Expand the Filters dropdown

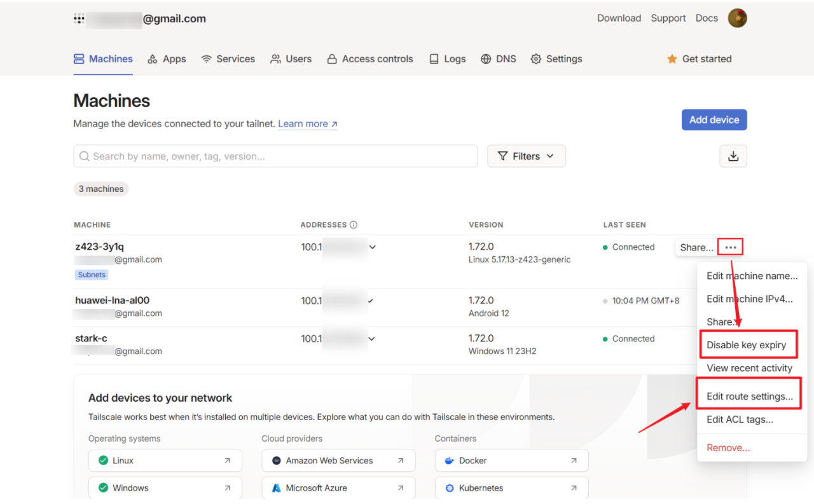point(526,156)
